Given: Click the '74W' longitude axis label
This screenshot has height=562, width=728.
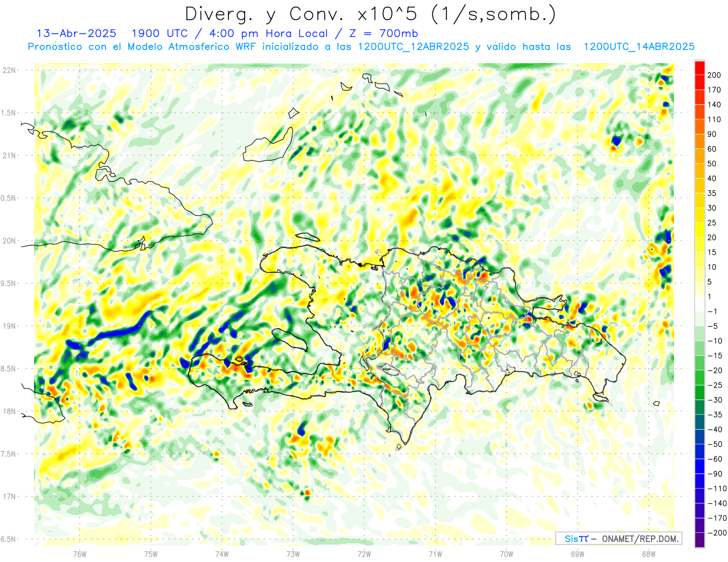Looking at the screenshot, I should pyautogui.click(x=222, y=554).
